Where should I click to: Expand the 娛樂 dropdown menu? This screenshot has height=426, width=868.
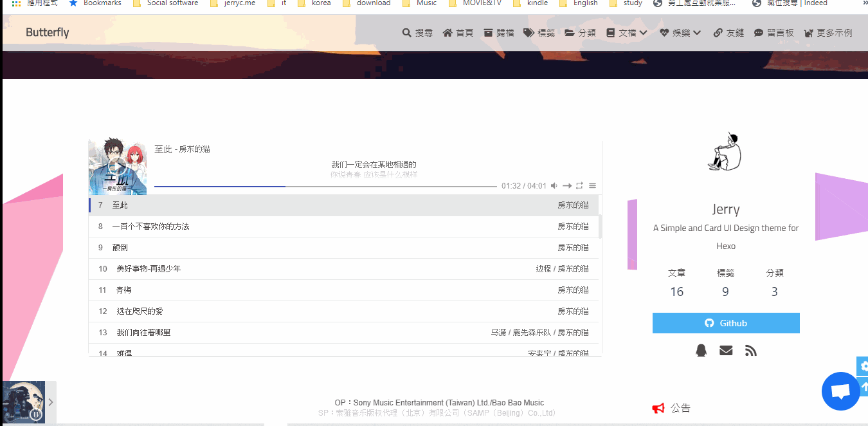click(x=680, y=33)
